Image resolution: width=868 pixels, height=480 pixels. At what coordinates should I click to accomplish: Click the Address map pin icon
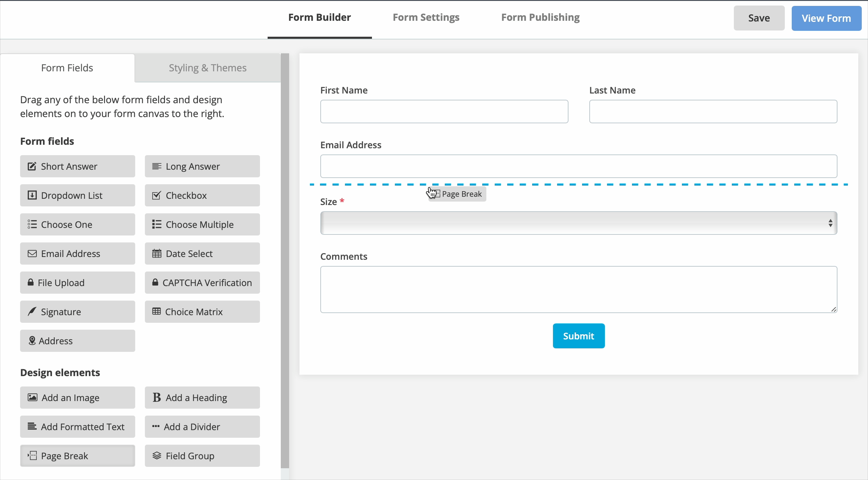coord(32,341)
